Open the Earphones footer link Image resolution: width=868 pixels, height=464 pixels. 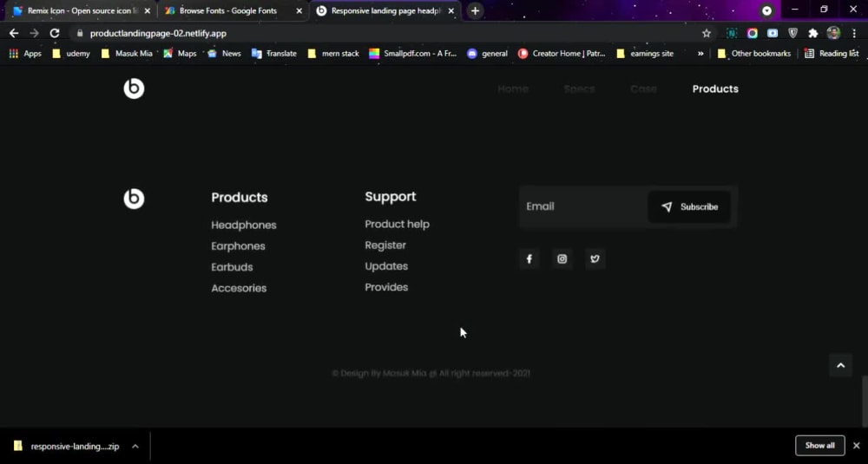click(x=238, y=246)
